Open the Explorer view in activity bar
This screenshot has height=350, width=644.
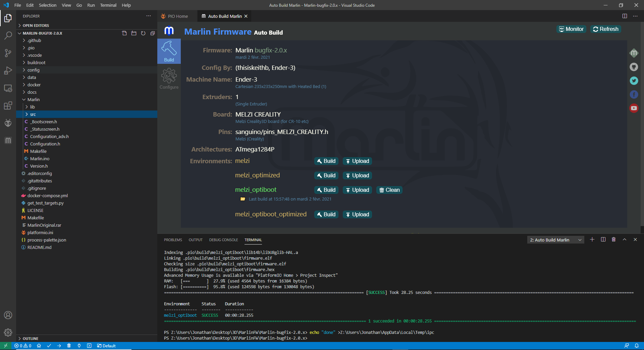point(8,18)
